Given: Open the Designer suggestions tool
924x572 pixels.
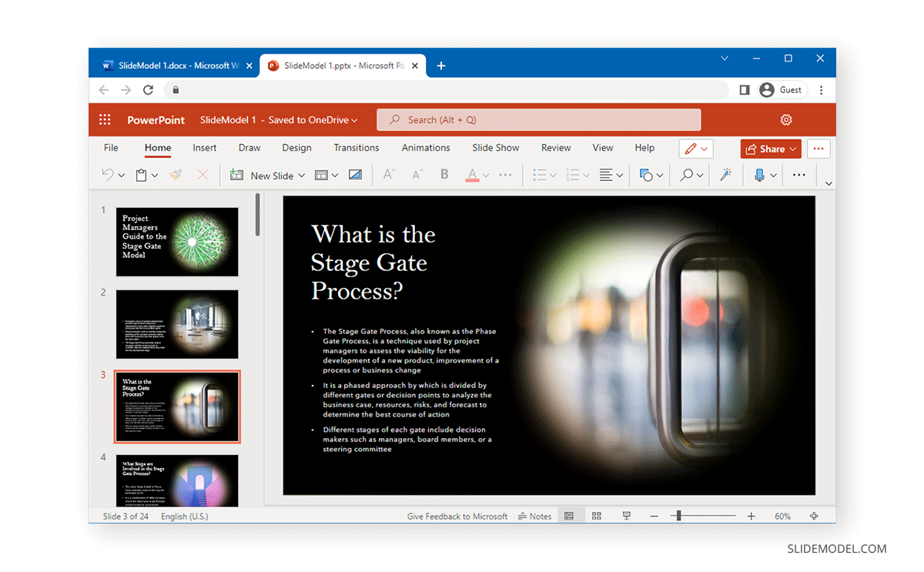Looking at the screenshot, I should (x=725, y=175).
